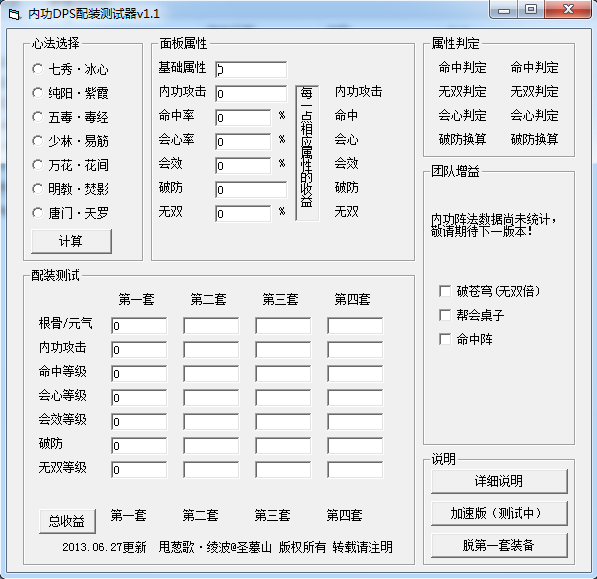The height and width of the screenshot is (579, 597).
Task: Click 第三套 无双等级 input
Action: [283, 470]
